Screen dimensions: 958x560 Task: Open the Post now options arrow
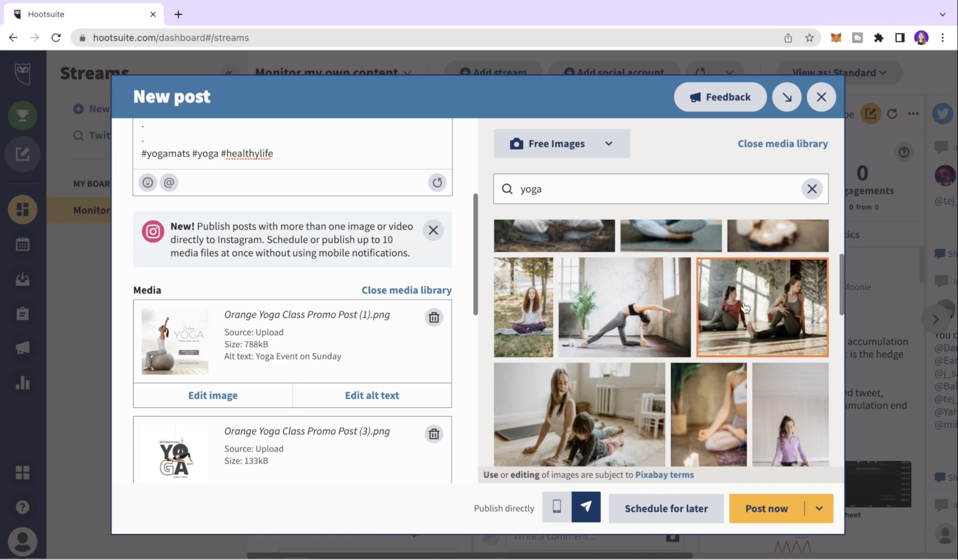point(819,508)
